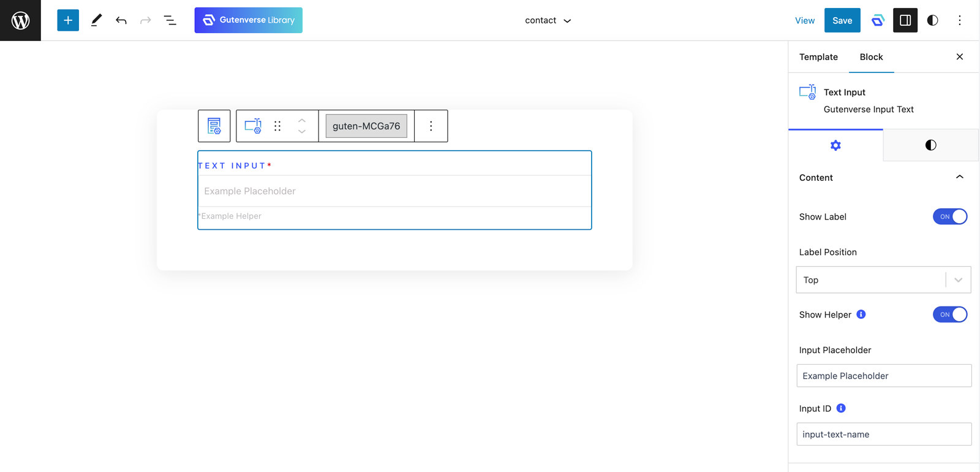Select the pencil Tools icon
The image size is (980, 472).
point(96,20)
